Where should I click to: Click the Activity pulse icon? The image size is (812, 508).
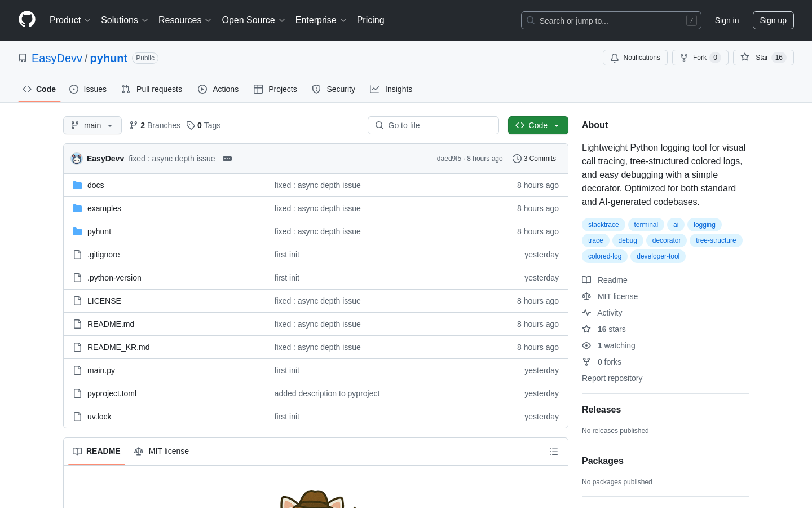586,313
